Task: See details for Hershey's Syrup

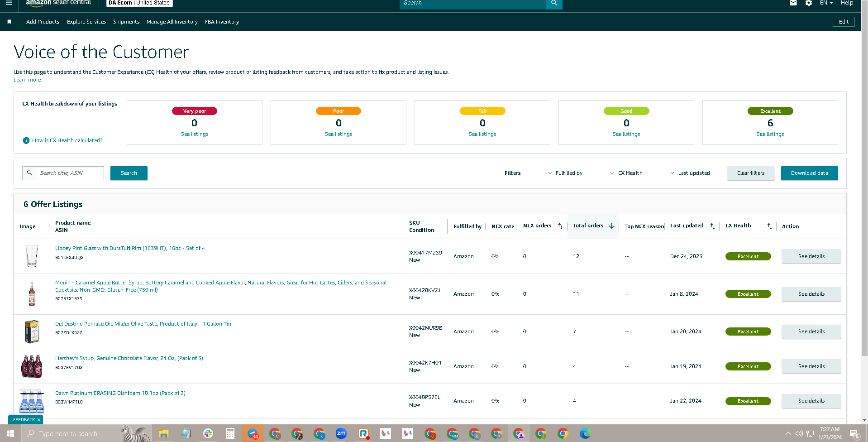Action: point(811,366)
